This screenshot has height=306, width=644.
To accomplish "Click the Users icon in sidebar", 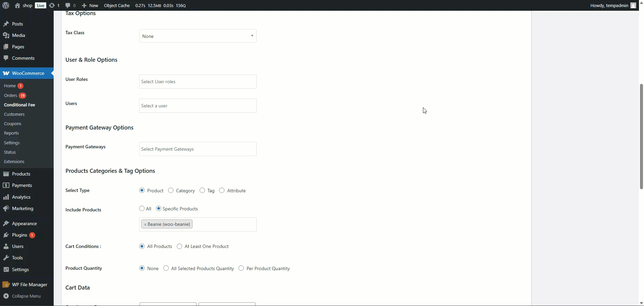I will [6, 246].
